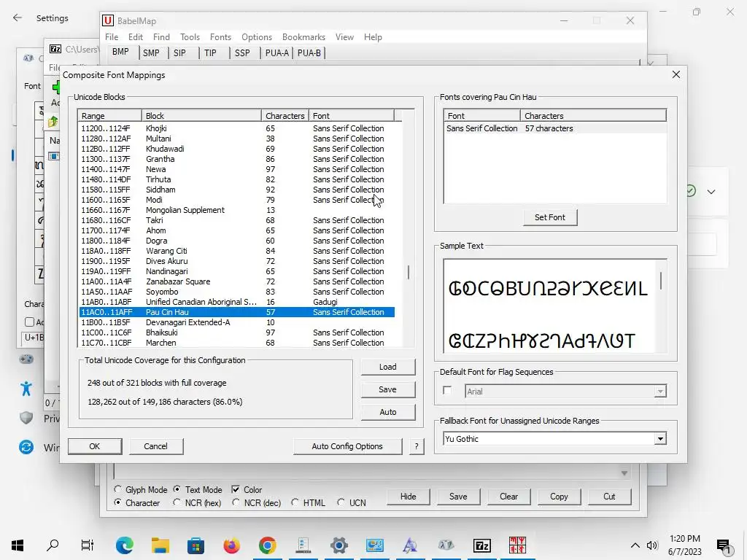Click the Sample Text scrollbar thumb
The height and width of the screenshot is (560, 747).
pyautogui.click(x=661, y=281)
